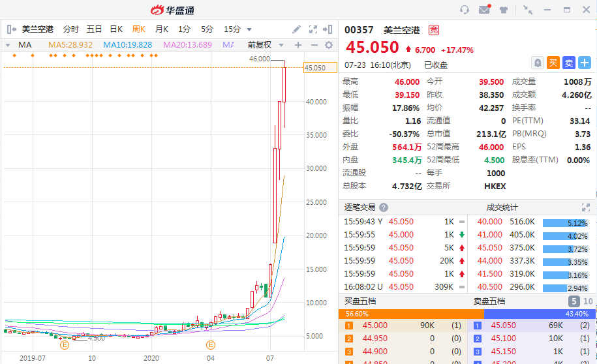Viewport: 597px width, 364px height.
Task: Collapse the left sidebar panel icon
Action: [12, 29]
